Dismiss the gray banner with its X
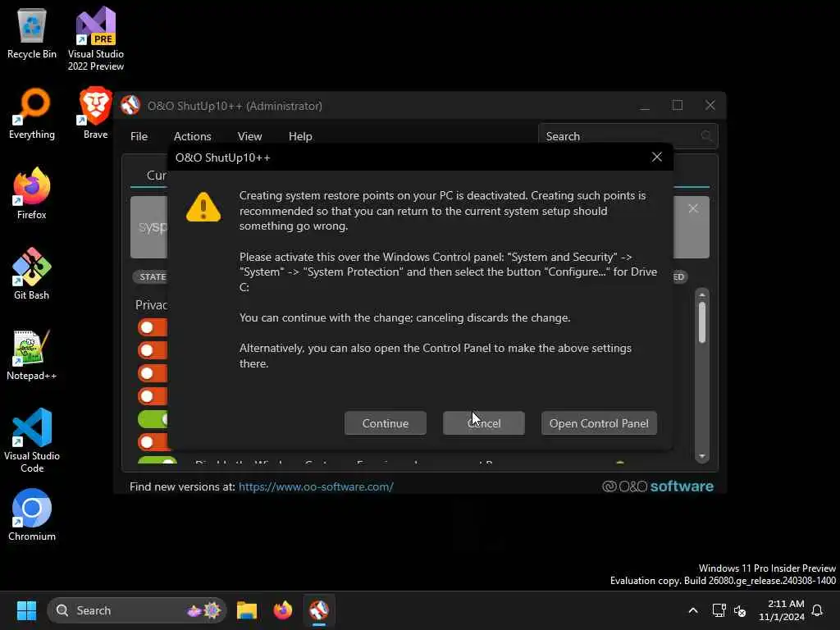The image size is (840, 630). click(x=692, y=208)
